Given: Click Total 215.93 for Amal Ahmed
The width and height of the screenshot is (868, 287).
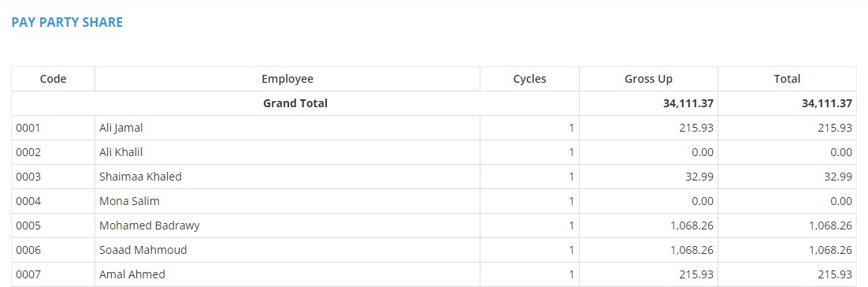Looking at the screenshot, I should point(835,274).
